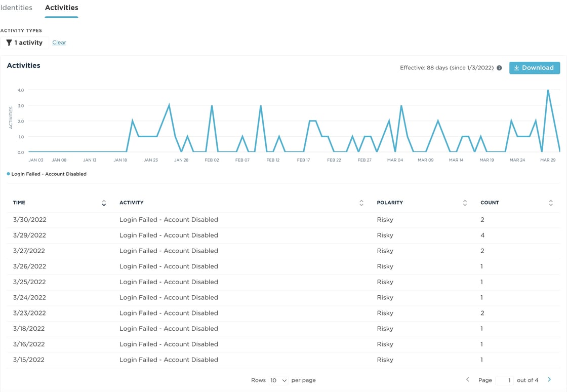Click the MAR 29 peak on the chart
This screenshot has width=567, height=392.
(x=548, y=90)
